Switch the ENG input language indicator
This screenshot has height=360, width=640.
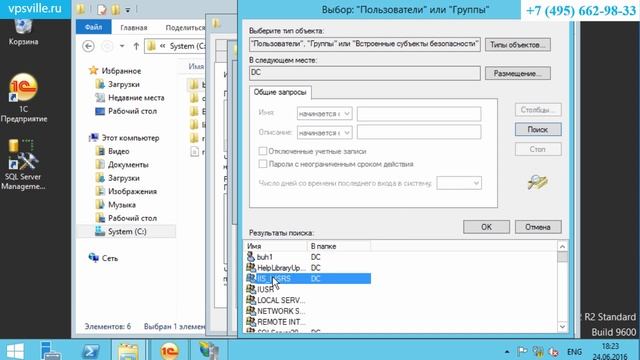(x=574, y=351)
